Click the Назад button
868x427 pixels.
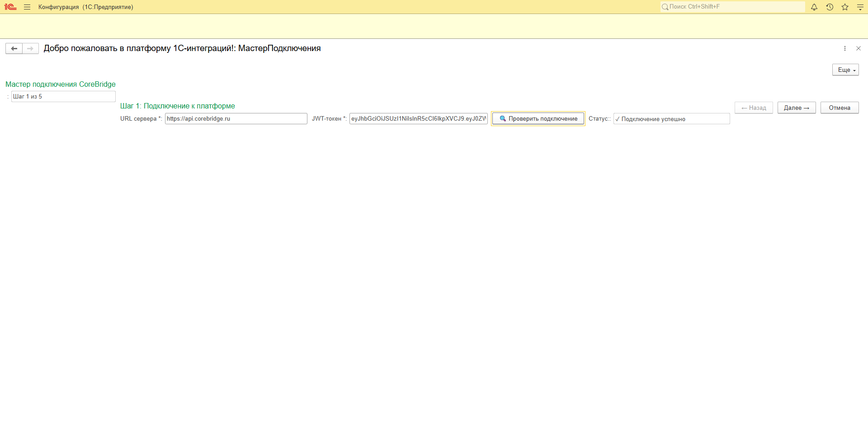pos(754,108)
